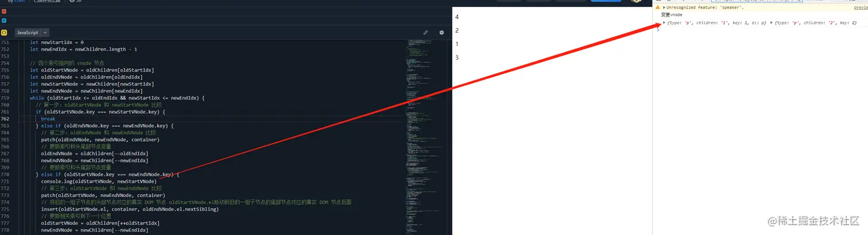Click 'patch(oldEndVNode, newEndVNode, container)' line
Viewport: 868px width, 235px height.
pos(100,139)
